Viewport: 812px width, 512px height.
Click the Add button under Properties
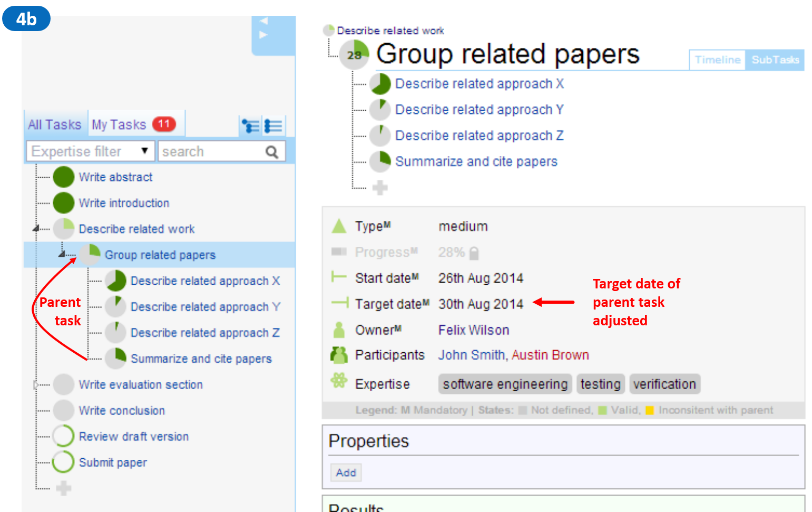(346, 472)
